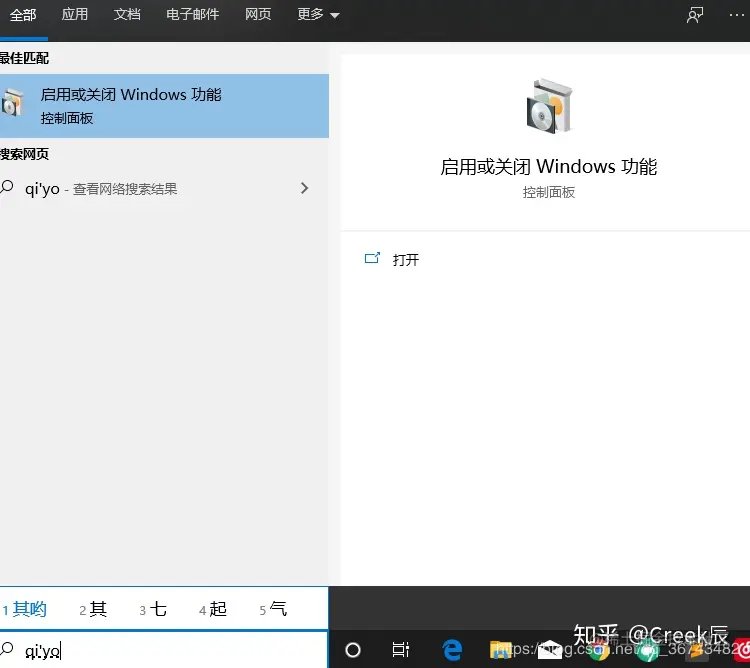Click the open-window icon next to 打开
The image size is (750, 668).
tap(372, 258)
